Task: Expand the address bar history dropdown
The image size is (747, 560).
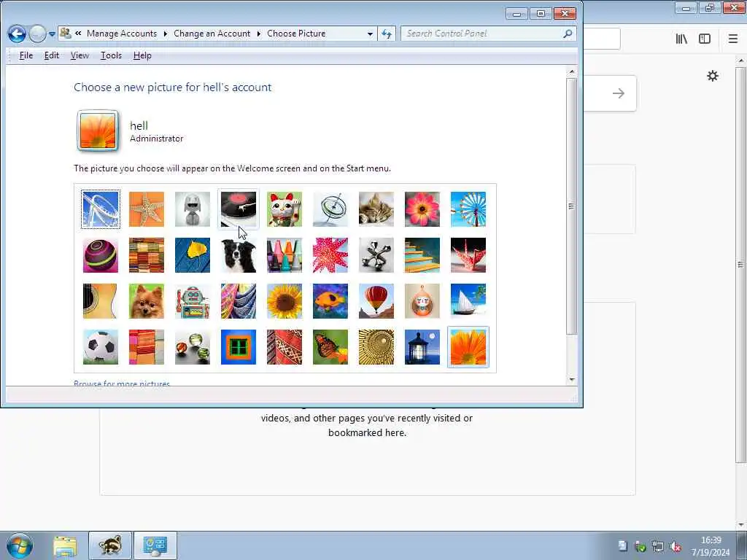Action: [370, 34]
